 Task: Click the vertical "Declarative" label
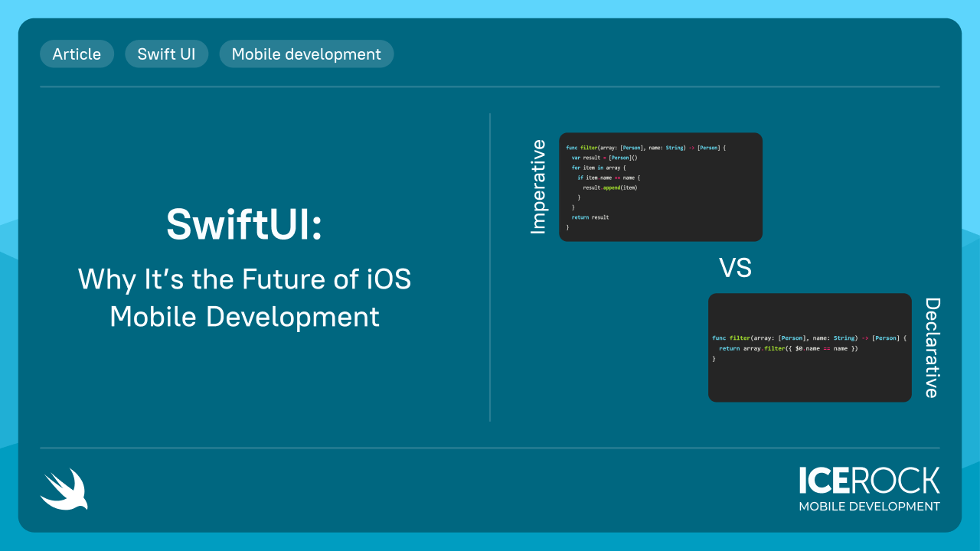point(932,347)
